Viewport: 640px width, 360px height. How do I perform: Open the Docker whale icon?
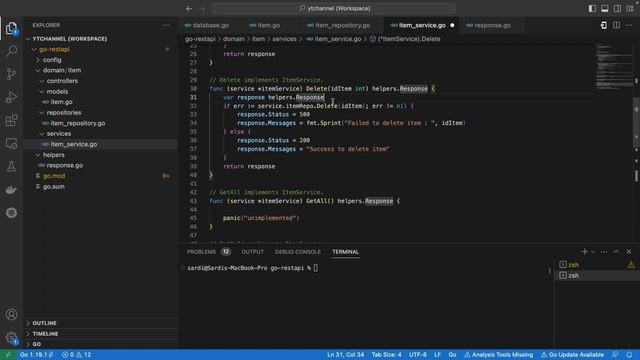11,190
